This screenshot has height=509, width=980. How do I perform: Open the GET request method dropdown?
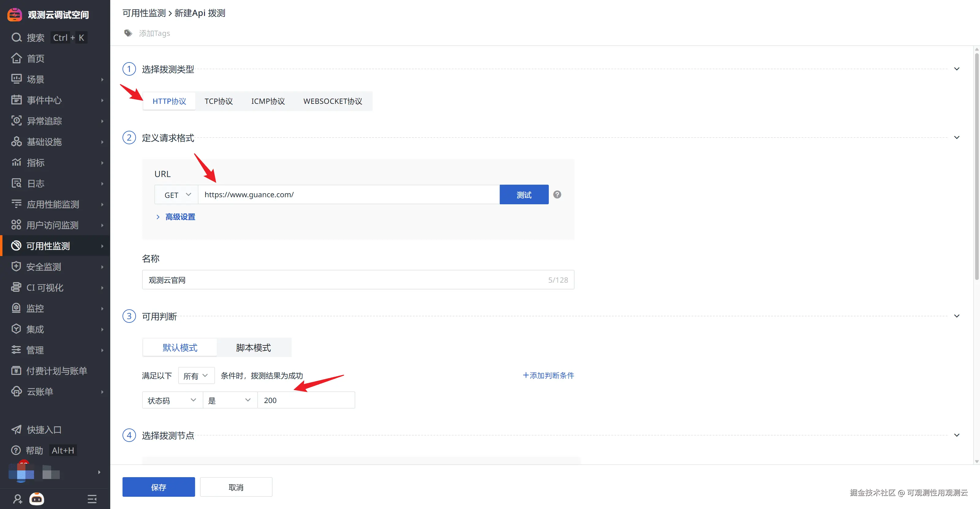(177, 195)
